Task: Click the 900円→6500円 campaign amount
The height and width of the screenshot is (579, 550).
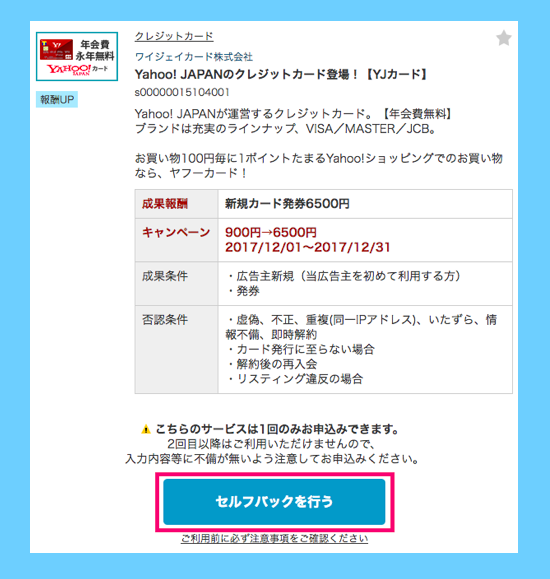Action: (271, 233)
